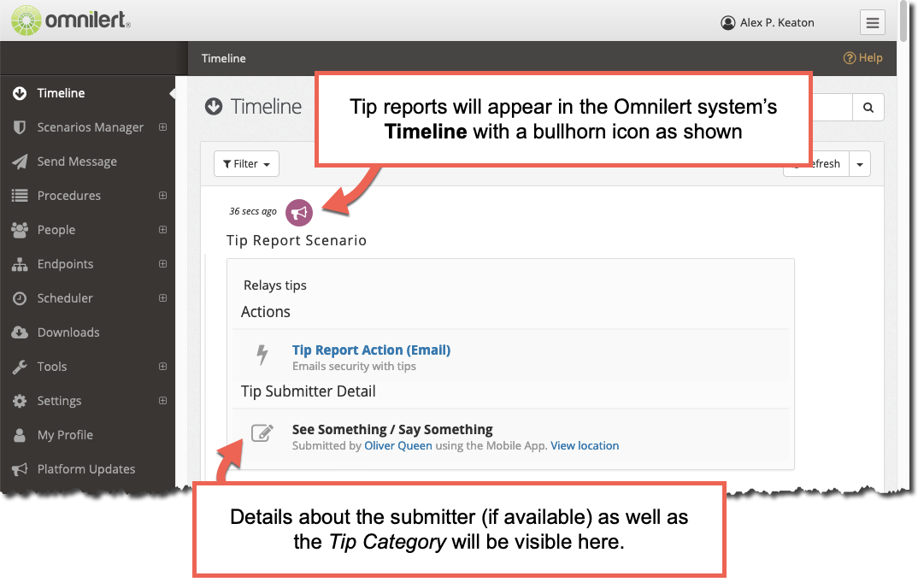
Task: Click the Emails security with tips text
Action: point(354,367)
